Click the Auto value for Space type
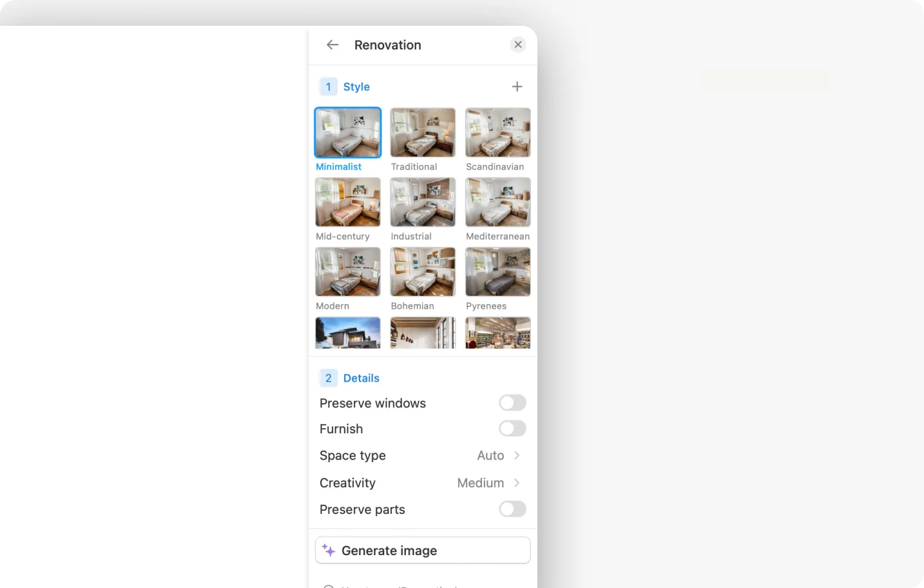This screenshot has width=924, height=588. coord(490,455)
